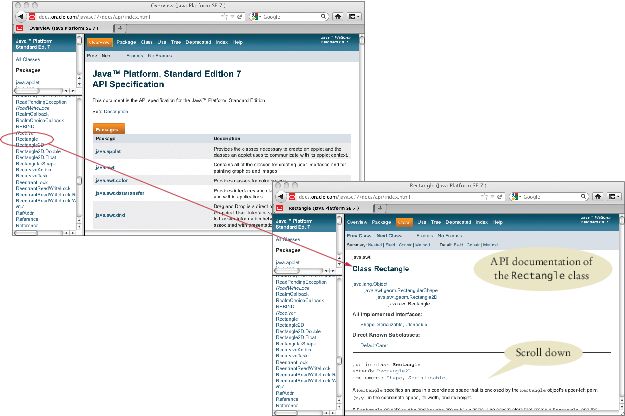Click class list vertical scrollbar thumb, Rectangle window
Screen dimensions: 625x416
[x=339, y=361]
